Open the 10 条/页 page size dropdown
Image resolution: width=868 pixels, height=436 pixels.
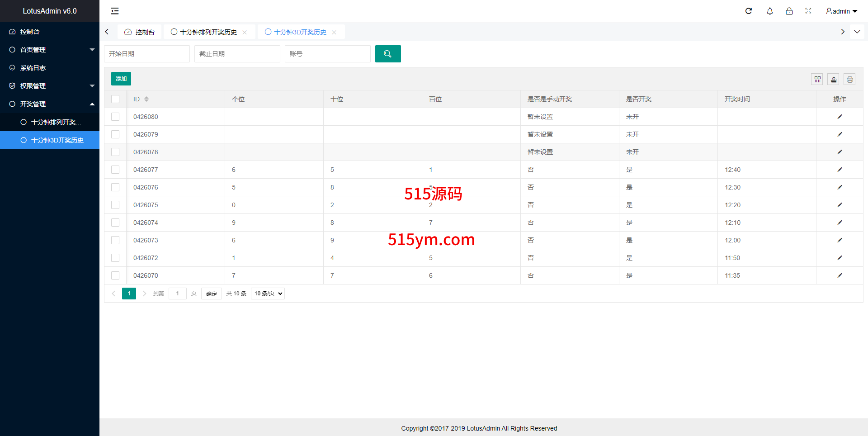(268, 294)
